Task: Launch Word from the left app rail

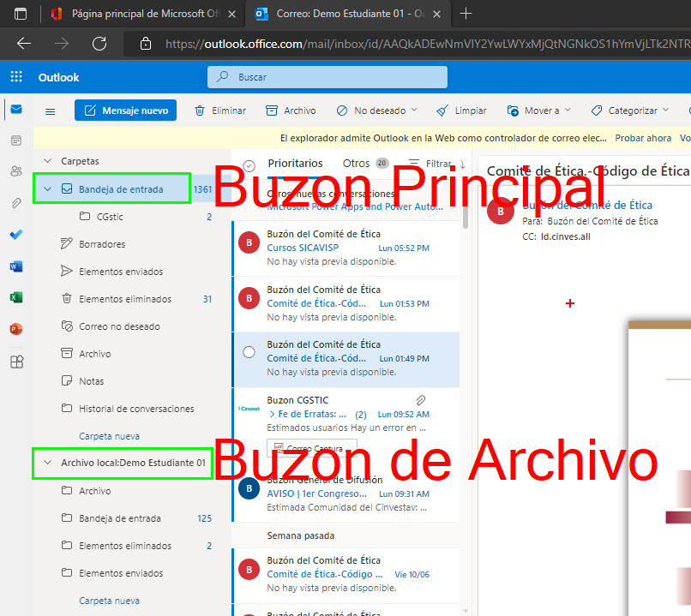Action: (x=15, y=266)
